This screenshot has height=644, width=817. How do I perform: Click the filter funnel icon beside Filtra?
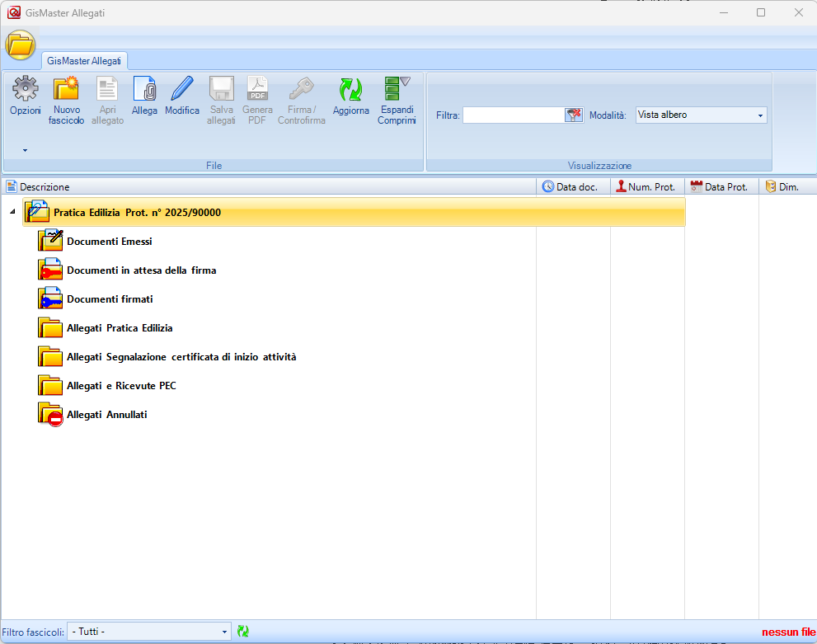pos(574,115)
